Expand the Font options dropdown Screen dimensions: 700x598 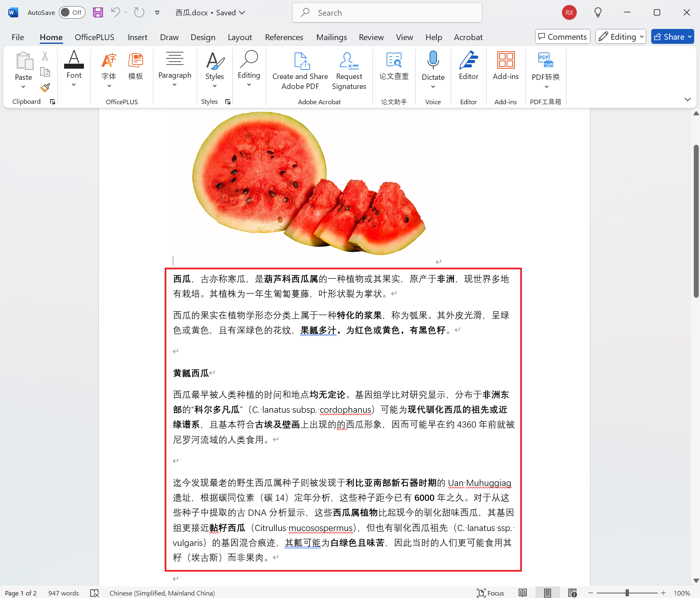click(x=74, y=84)
